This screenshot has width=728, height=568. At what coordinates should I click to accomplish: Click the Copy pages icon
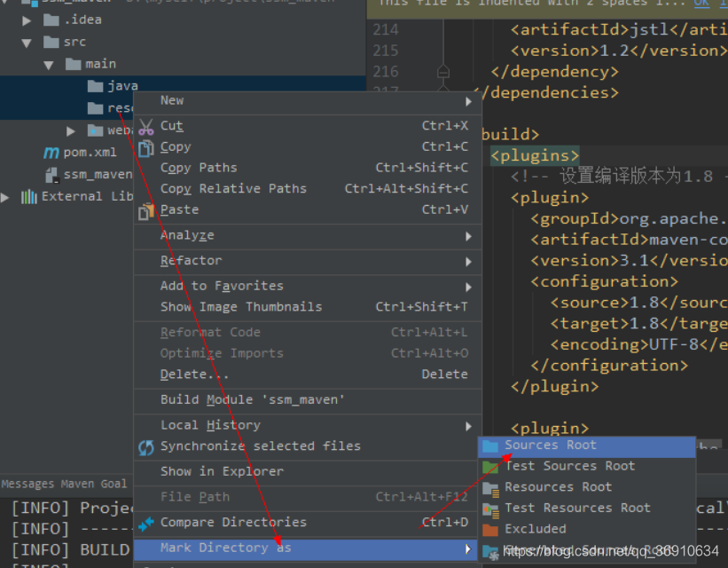click(145, 148)
